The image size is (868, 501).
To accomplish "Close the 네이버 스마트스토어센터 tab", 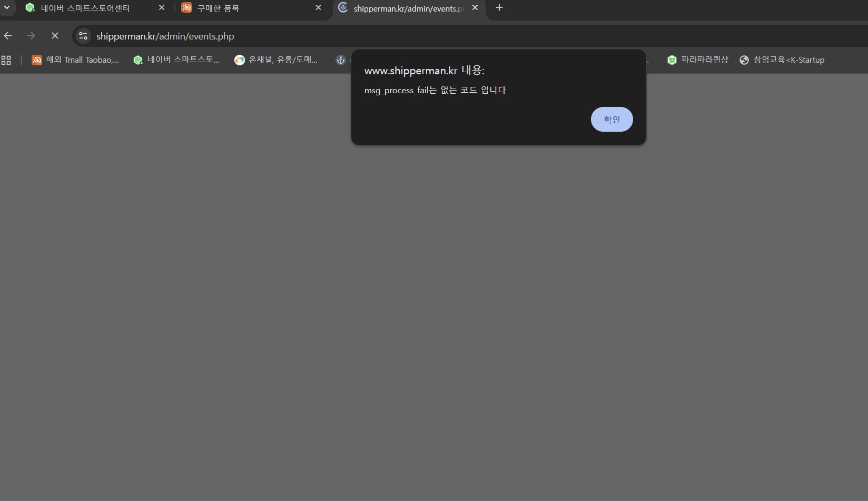I will pyautogui.click(x=162, y=8).
